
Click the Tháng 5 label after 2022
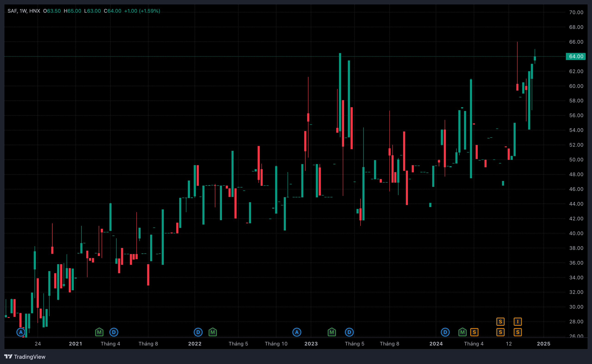238,343
